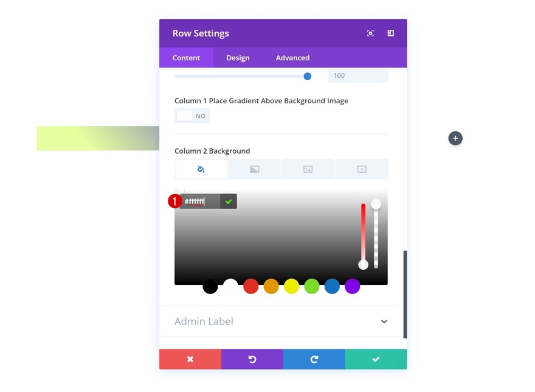Click the round plus add button
Image resolution: width=535 pixels, height=392 pixels.
pyautogui.click(x=455, y=138)
